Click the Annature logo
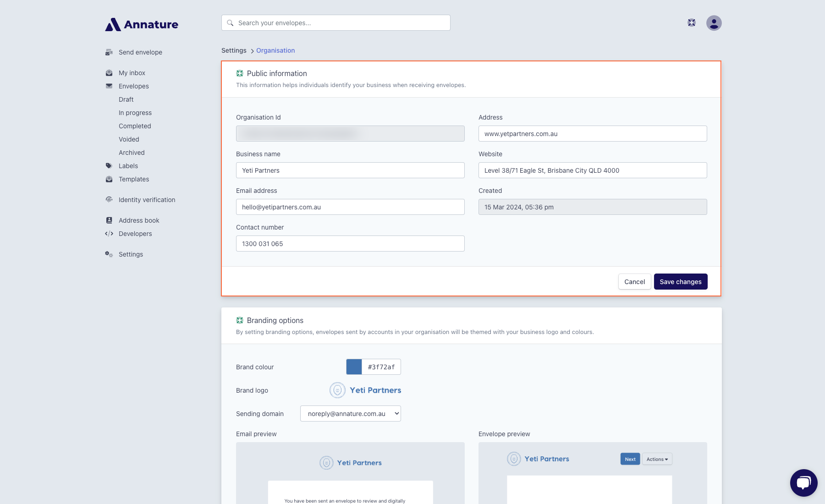 point(142,24)
